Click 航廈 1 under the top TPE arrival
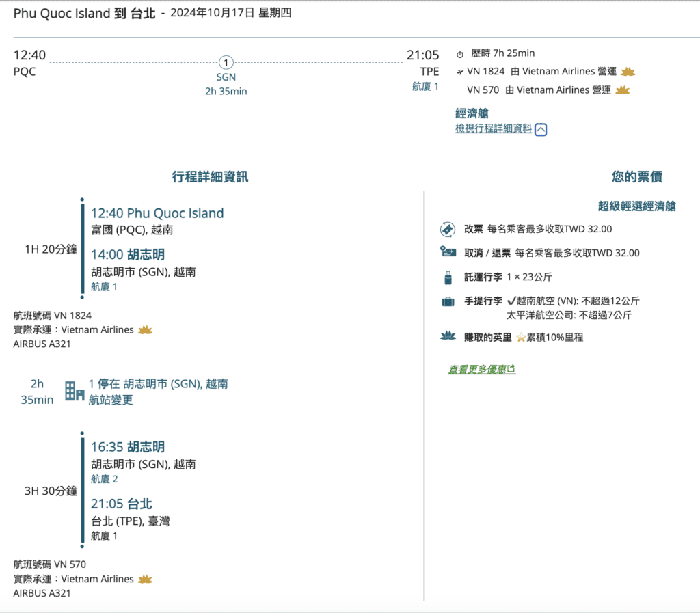This screenshot has width=700, height=613. [x=425, y=87]
